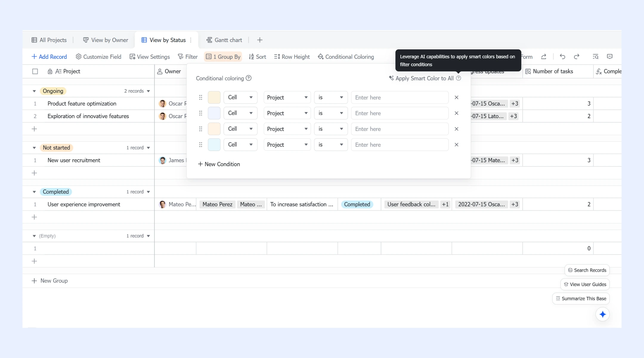Open the share arrow icon next to Form

coord(544,57)
